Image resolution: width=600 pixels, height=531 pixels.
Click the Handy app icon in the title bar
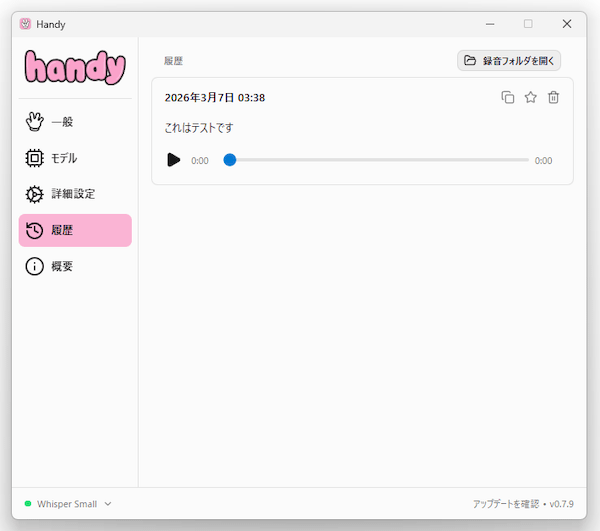tap(25, 24)
